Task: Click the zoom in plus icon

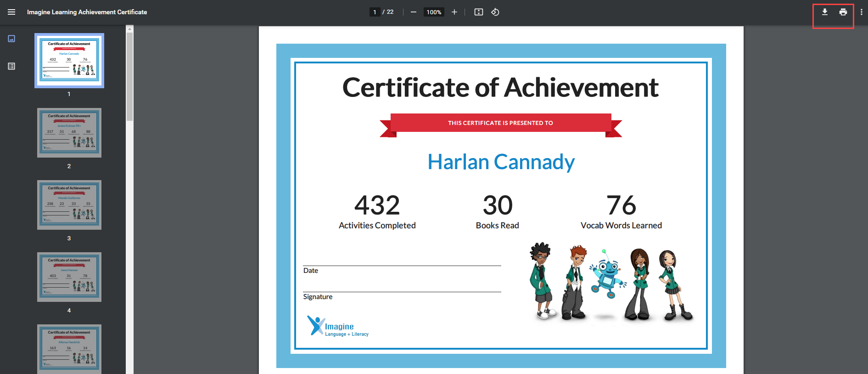Action: click(x=454, y=12)
